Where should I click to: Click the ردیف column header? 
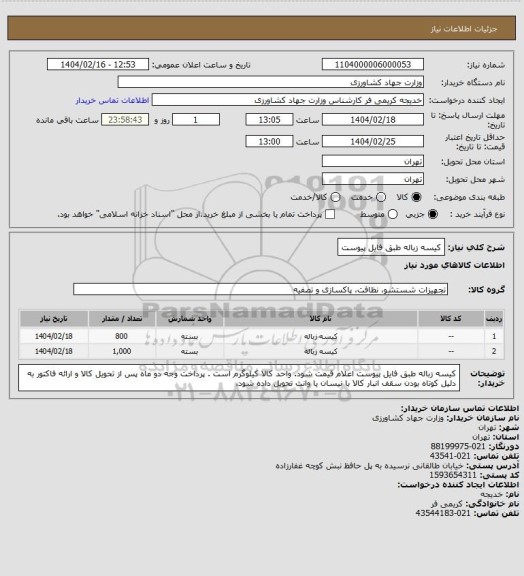pos(494,318)
